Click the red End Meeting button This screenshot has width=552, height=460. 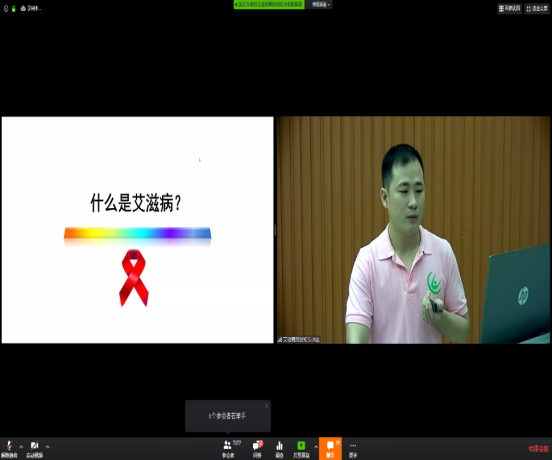[538, 448]
